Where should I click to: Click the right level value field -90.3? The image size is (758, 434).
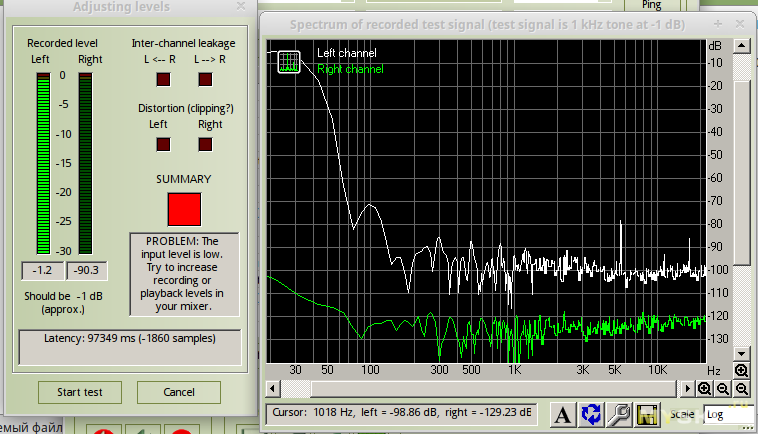[87, 270]
